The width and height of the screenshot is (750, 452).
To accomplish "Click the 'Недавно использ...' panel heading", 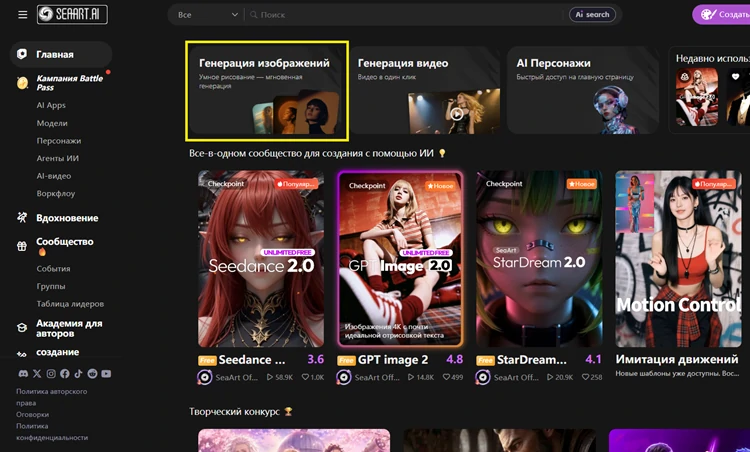I will coord(713,58).
